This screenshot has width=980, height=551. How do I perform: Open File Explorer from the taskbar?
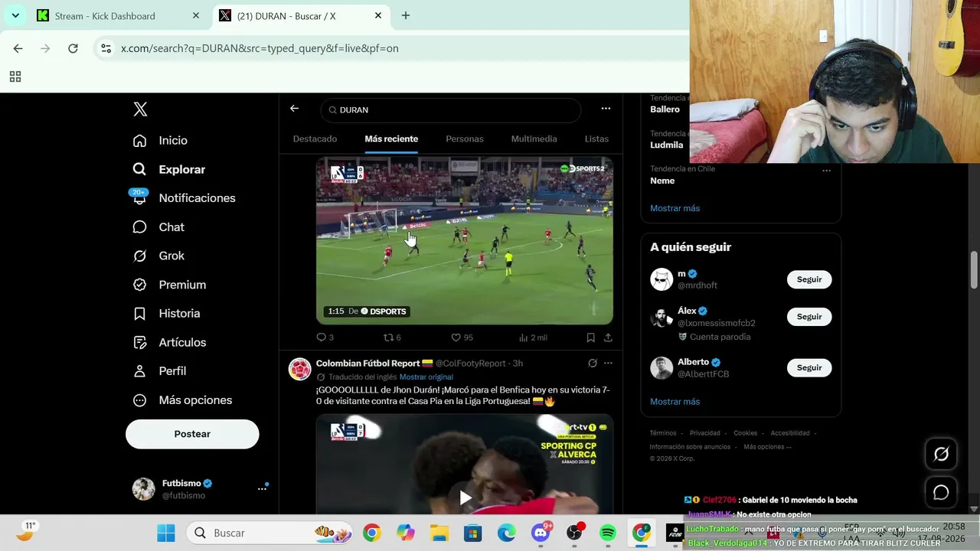(x=439, y=533)
